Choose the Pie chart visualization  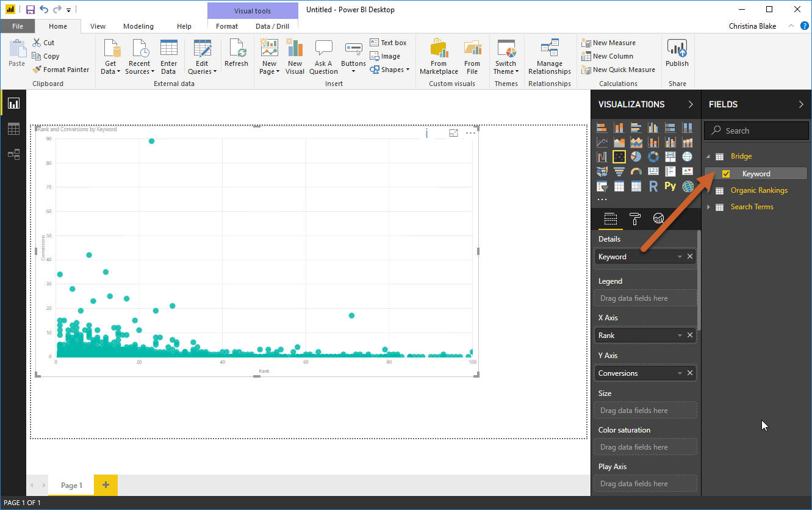[x=636, y=156]
